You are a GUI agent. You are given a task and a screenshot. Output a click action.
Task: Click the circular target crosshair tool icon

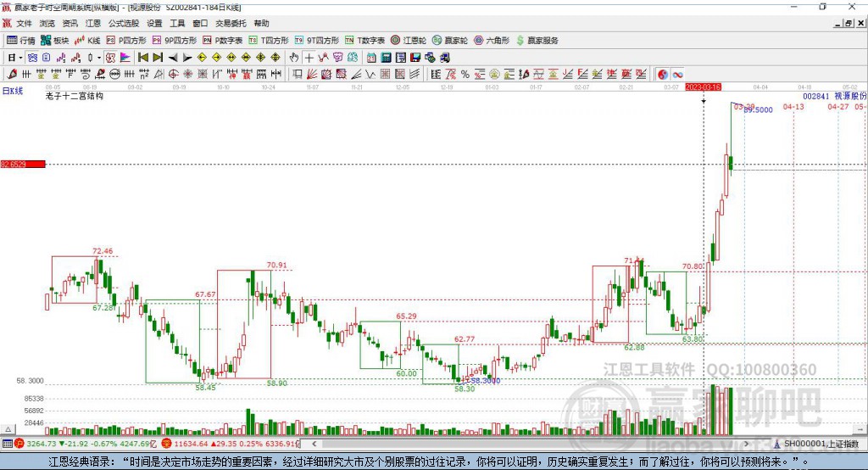coord(173,75)
